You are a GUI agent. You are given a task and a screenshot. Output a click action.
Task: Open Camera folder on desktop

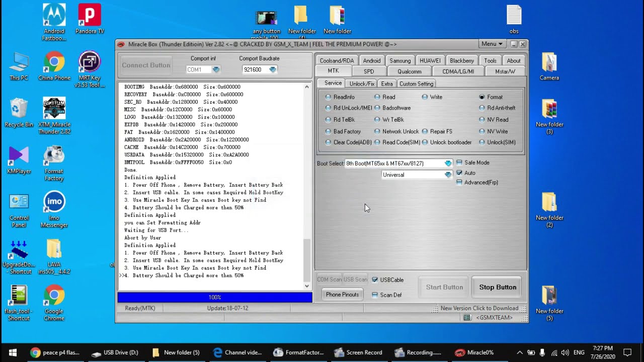tap(549, 66)
